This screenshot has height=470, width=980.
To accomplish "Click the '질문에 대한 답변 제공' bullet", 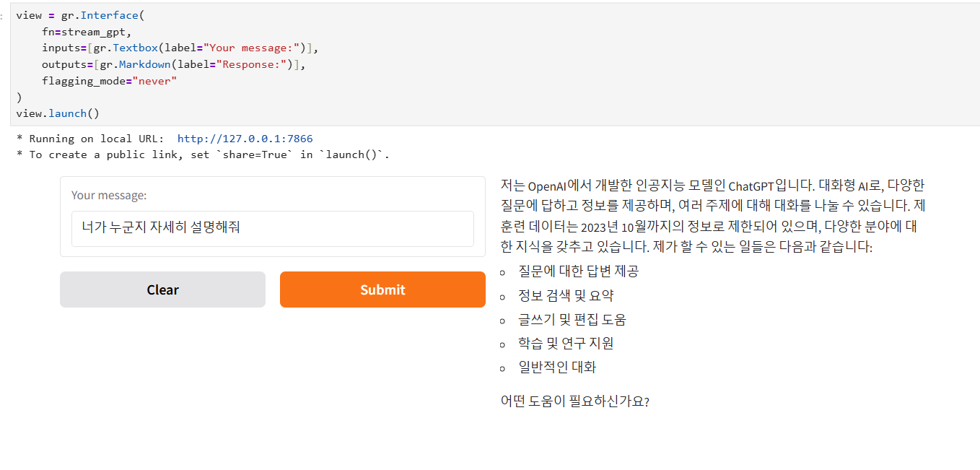I will [x=578, y=271].
